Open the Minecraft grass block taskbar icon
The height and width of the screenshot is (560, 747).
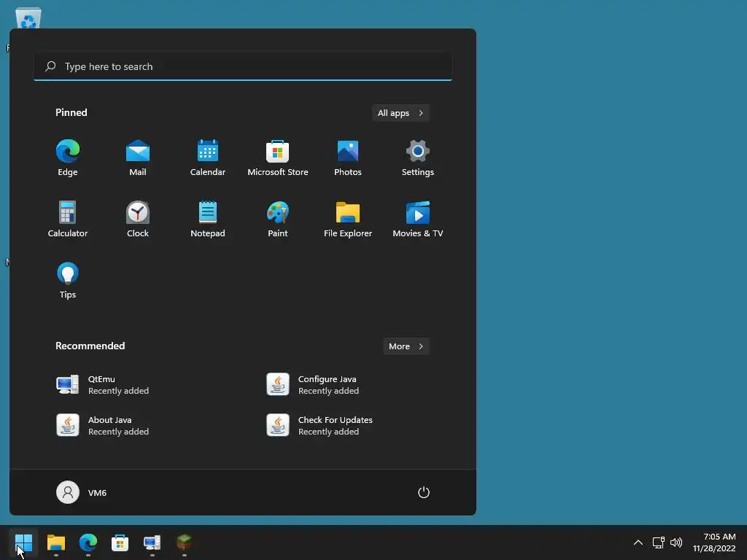pos(184,542)
